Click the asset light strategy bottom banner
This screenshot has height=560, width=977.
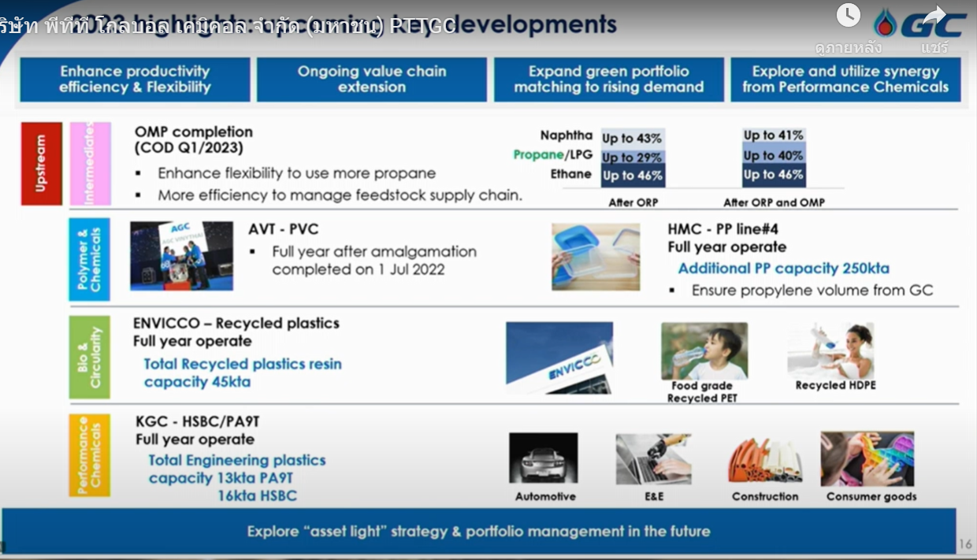[x=478, y=531]
